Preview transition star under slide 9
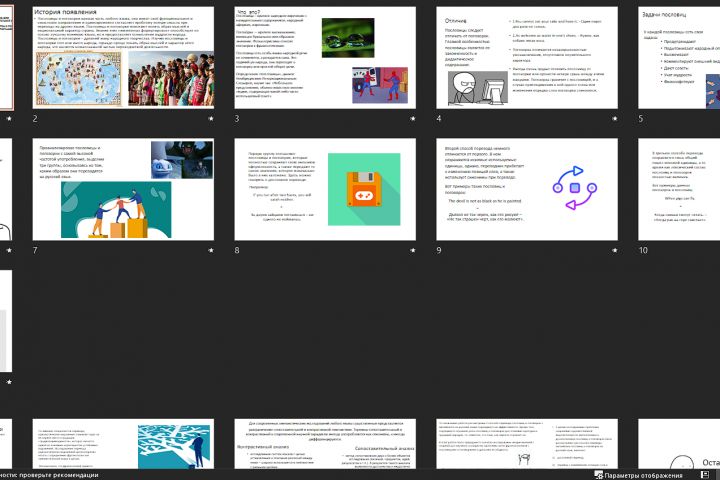Screen dimensions: 720x480 click(x=615, y=250)
